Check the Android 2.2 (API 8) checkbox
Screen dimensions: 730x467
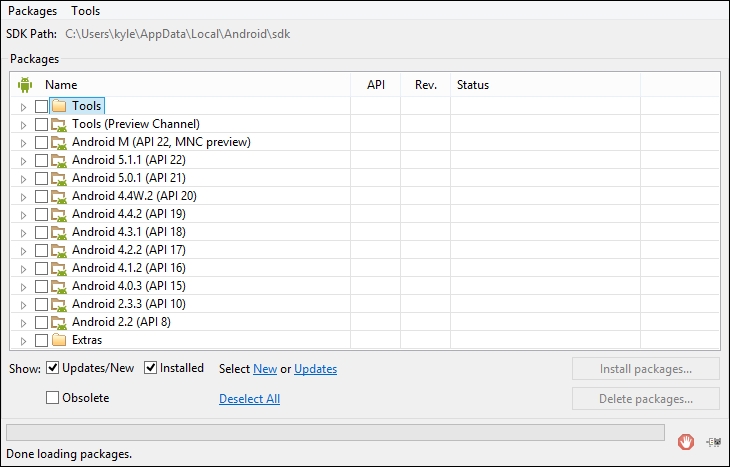41,322
